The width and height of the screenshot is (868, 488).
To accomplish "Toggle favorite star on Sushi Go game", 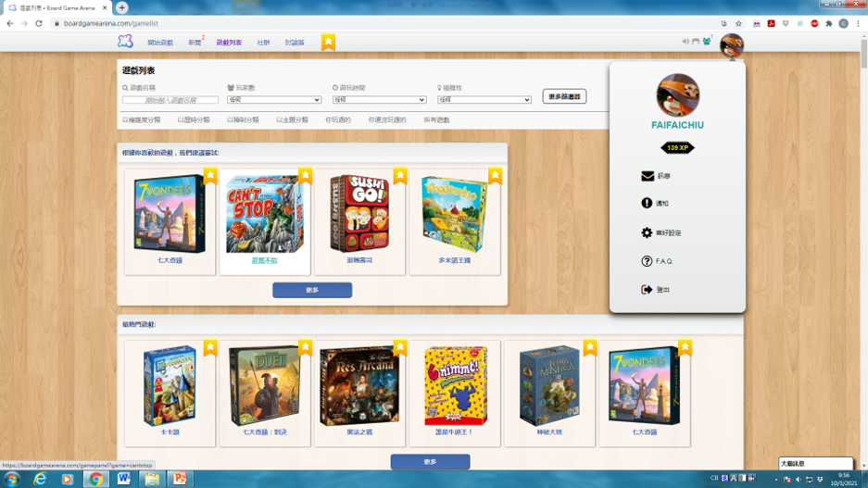I will click(x=400, y=175).
